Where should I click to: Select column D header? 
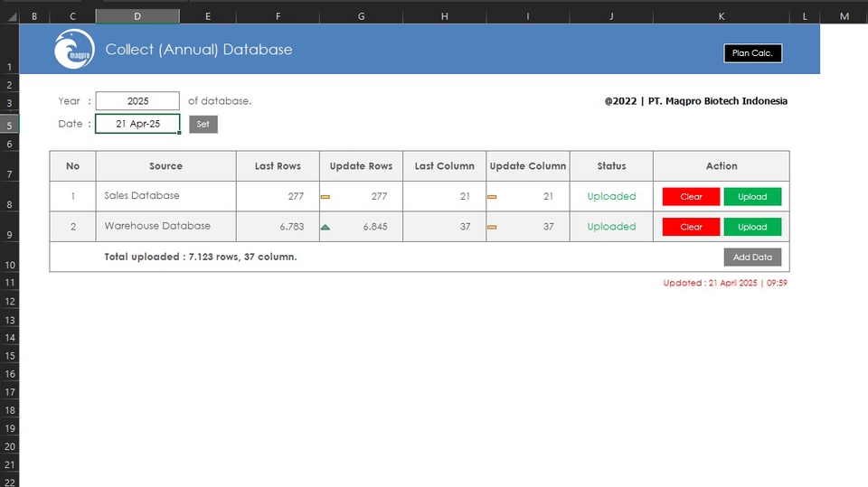137,16
